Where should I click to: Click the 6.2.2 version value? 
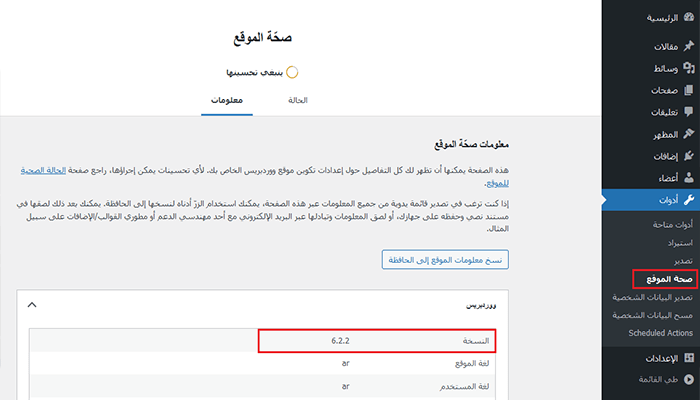click(340, 341)
